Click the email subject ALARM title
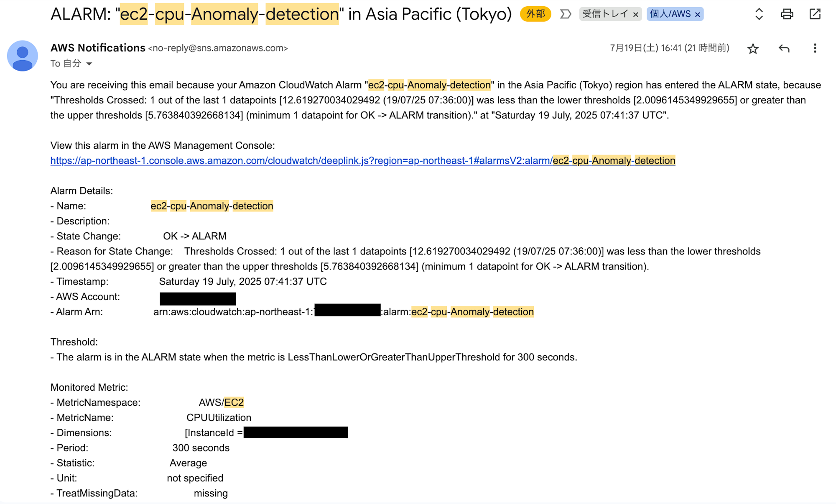Image resolution: width=836 pixels, height=504 pixels. (x=281, y=14)
